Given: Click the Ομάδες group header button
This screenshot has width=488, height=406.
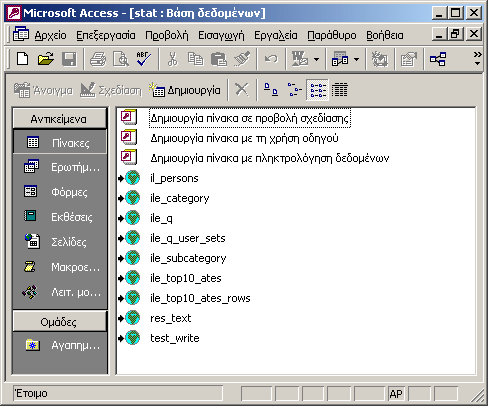Looking at the screenshot, I should click(60, 322).
